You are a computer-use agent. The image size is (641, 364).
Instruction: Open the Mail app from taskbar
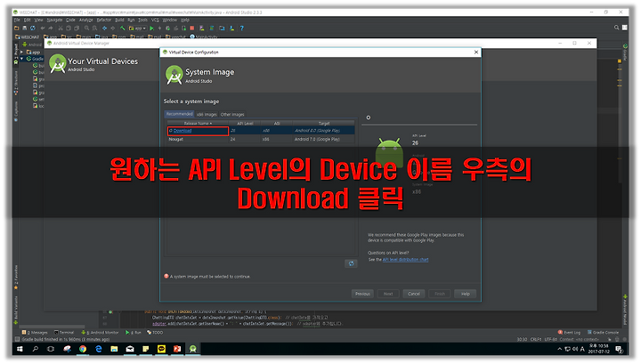tap(130, 349)
